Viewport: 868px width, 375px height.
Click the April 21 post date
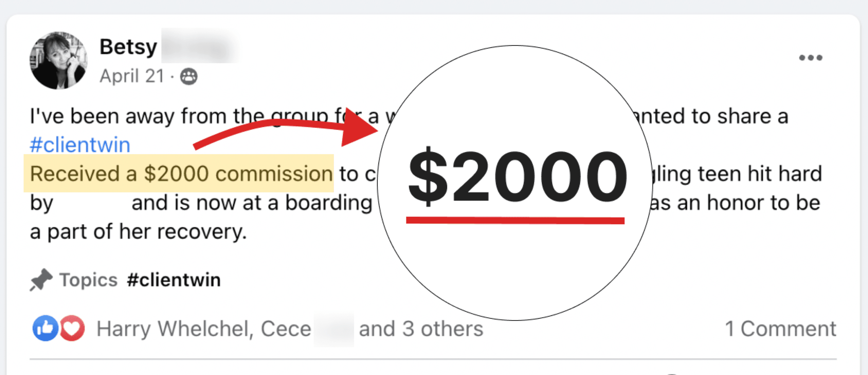(x=132, y=76)
